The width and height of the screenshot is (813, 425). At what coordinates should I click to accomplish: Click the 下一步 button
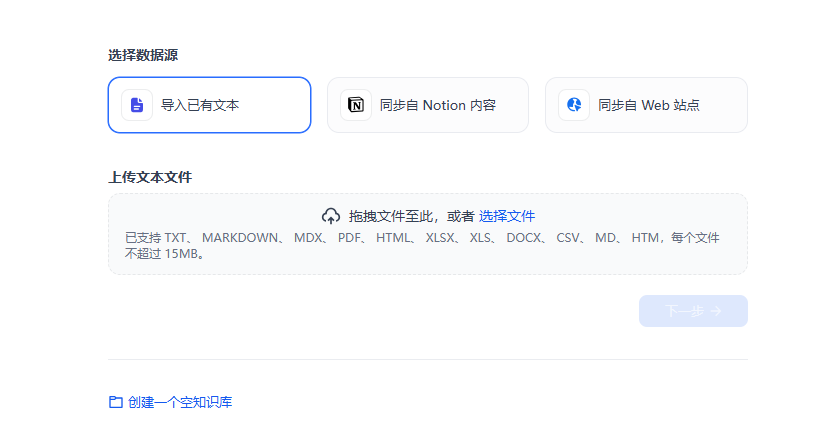(693, 311)
